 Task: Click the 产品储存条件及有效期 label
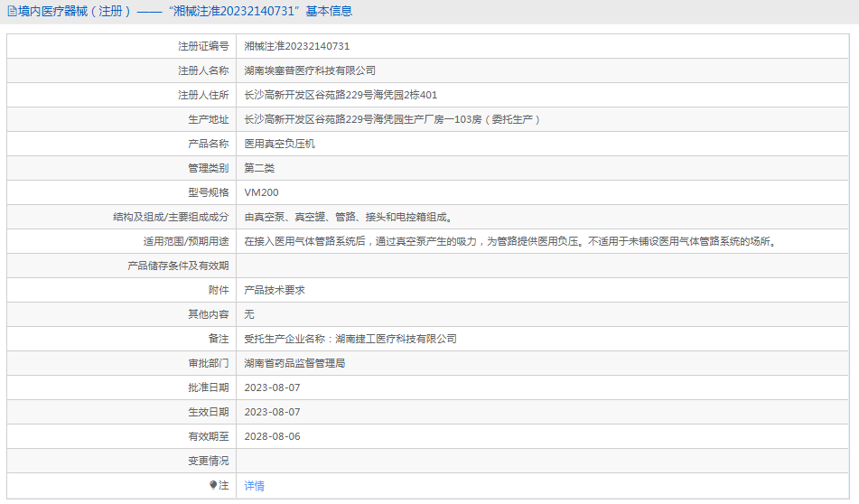coord(178,266)
